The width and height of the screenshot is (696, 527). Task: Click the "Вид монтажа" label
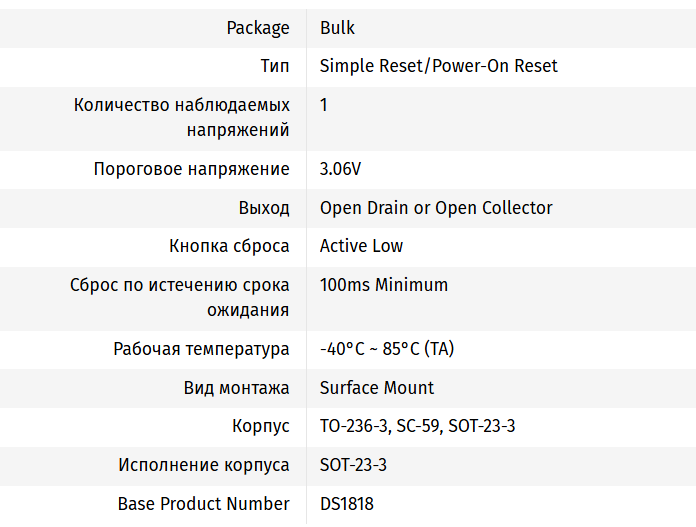(x=236, y=388)
